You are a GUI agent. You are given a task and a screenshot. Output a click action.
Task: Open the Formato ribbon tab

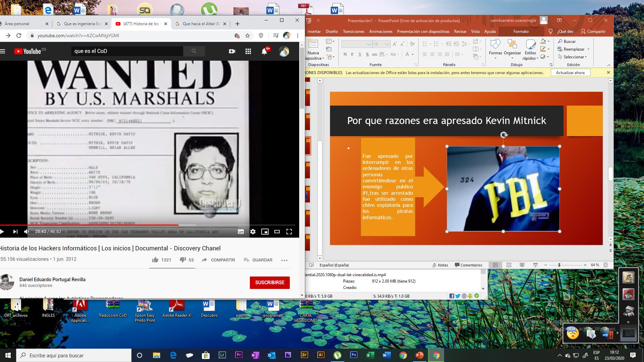pos(521,32)
